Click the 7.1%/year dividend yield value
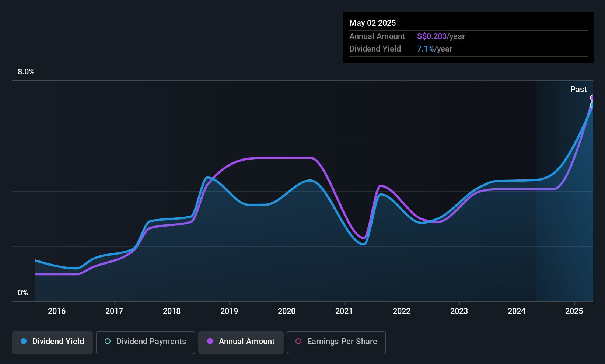 tap(434, 49)
